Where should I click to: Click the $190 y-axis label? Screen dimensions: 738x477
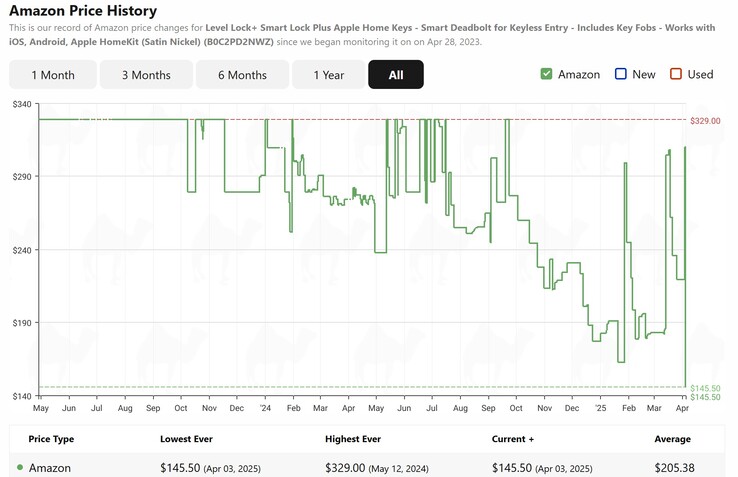22,323
